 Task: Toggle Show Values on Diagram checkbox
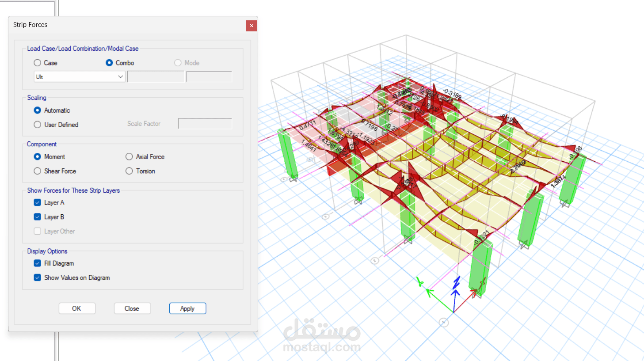pyautogui.click(x=38, y=277)
